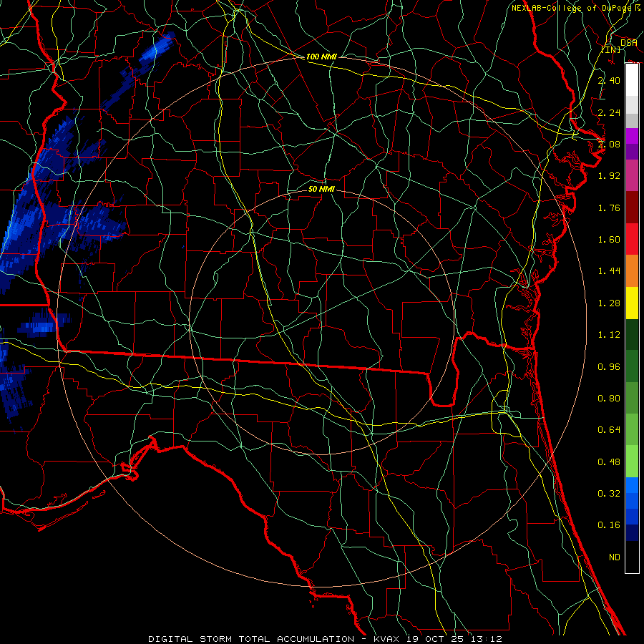Click the medium green swatch beside 0.80
Image resolution: width=644 pixels, height=644 pixels.
pos(632,398)
